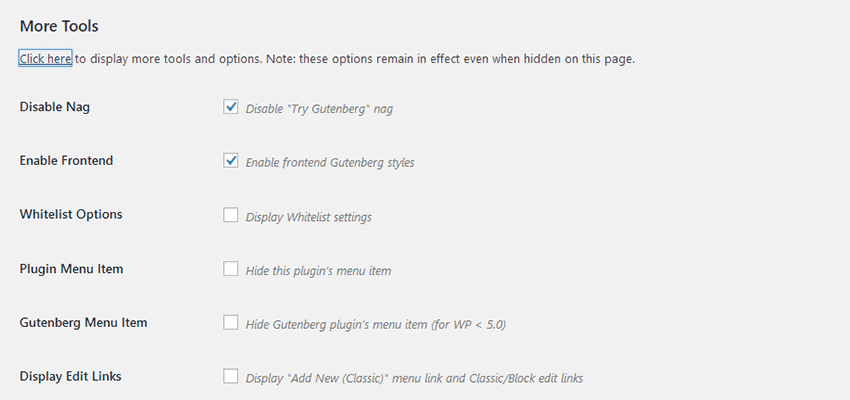Click the bold "Disable Nag" row title
Image resolution: width=850 pixels, height=400 pixels.
pos(55,107)
